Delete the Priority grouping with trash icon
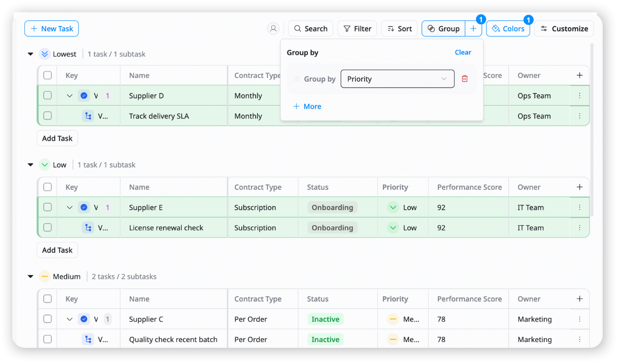618x364 pixels. 465,79
